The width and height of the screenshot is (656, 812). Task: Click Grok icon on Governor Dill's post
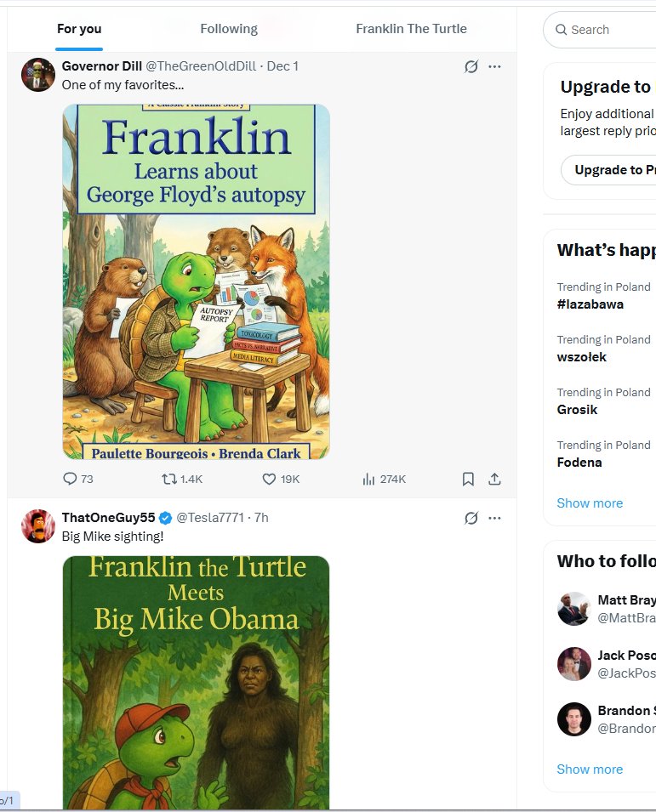coord(471,66)
